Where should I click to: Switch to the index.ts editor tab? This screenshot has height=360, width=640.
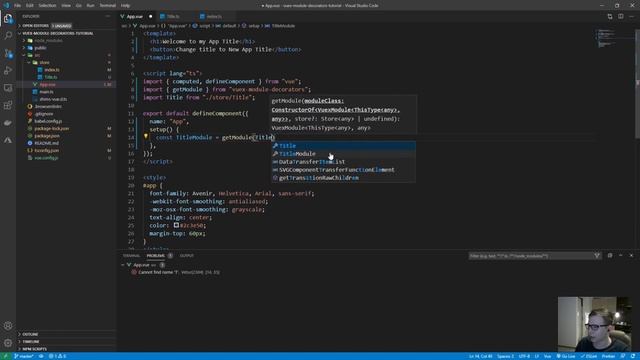[x=214, y=16]
